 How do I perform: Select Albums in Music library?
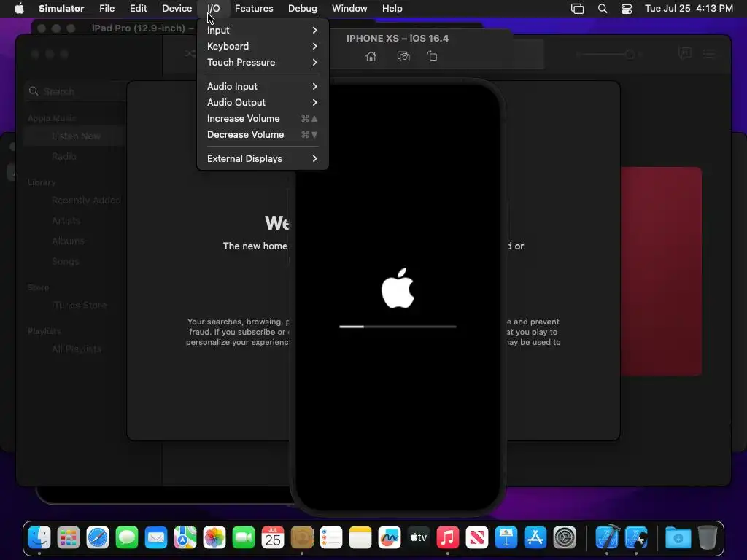pos(68,241)
